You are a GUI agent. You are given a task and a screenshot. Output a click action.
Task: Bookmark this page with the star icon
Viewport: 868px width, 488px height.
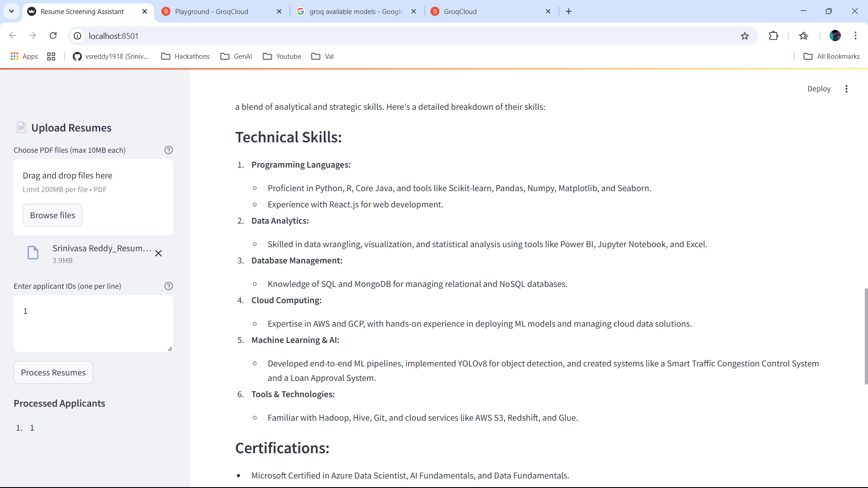[745, 36]
